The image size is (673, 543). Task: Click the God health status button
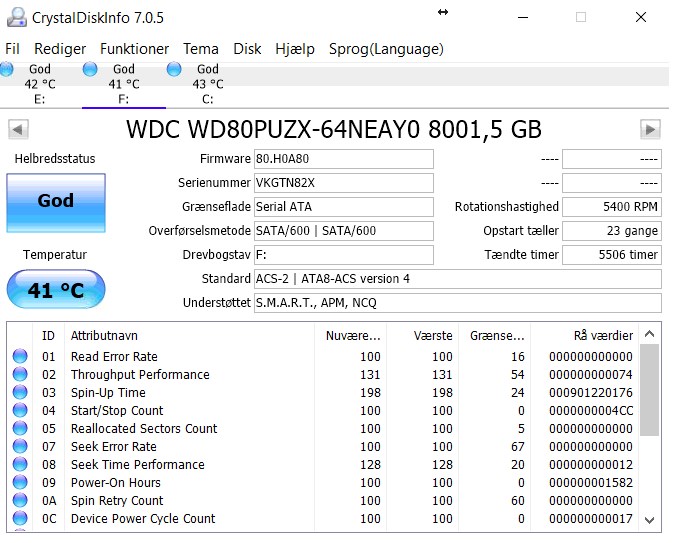tap(56, 203)
